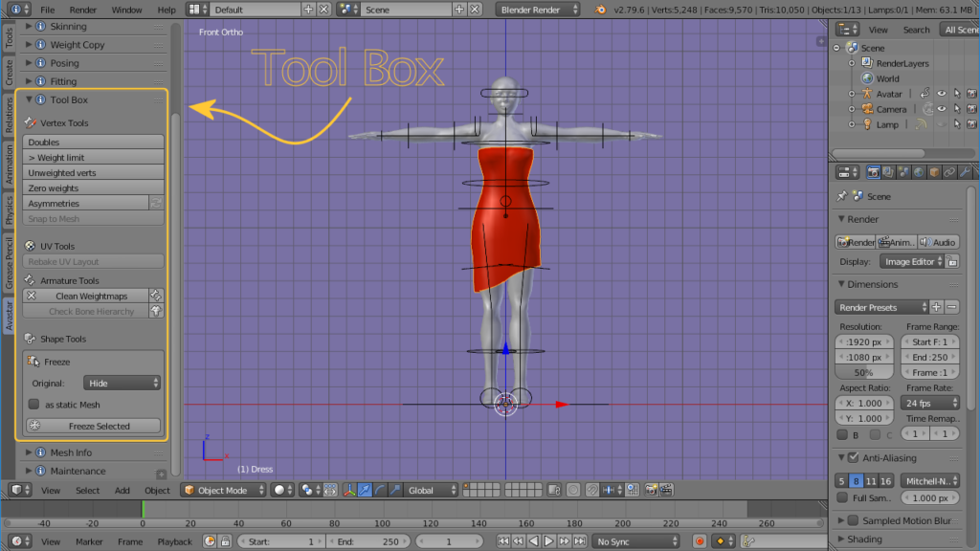Screen dimensions: 980x551
Task: Click the record auto-keyframe button
Action: 700,541
